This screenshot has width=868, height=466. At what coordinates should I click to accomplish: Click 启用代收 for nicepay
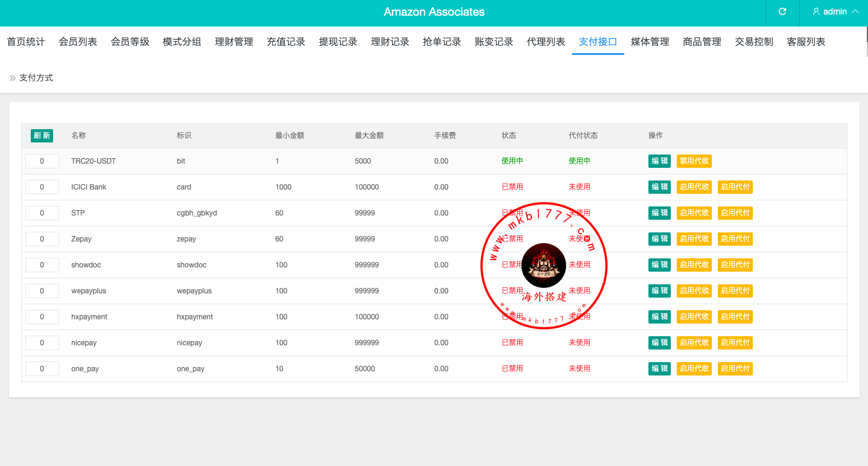coord(694,343)
